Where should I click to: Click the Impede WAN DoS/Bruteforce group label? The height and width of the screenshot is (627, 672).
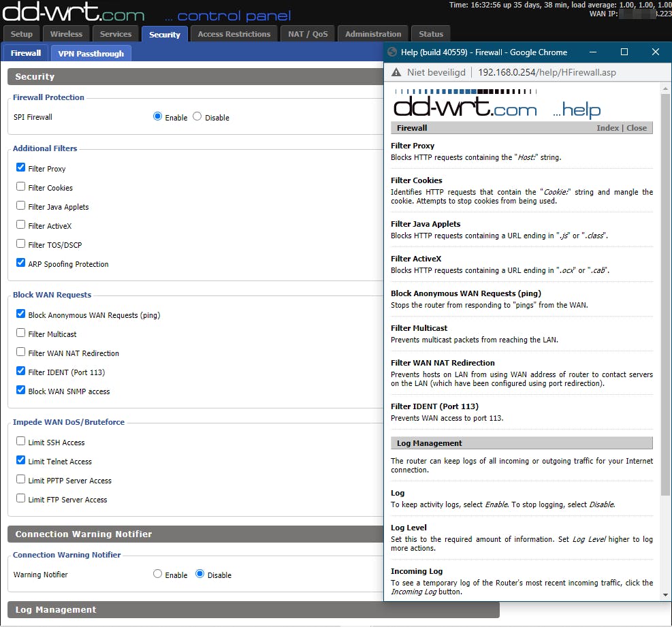click(x=69, y=422)
